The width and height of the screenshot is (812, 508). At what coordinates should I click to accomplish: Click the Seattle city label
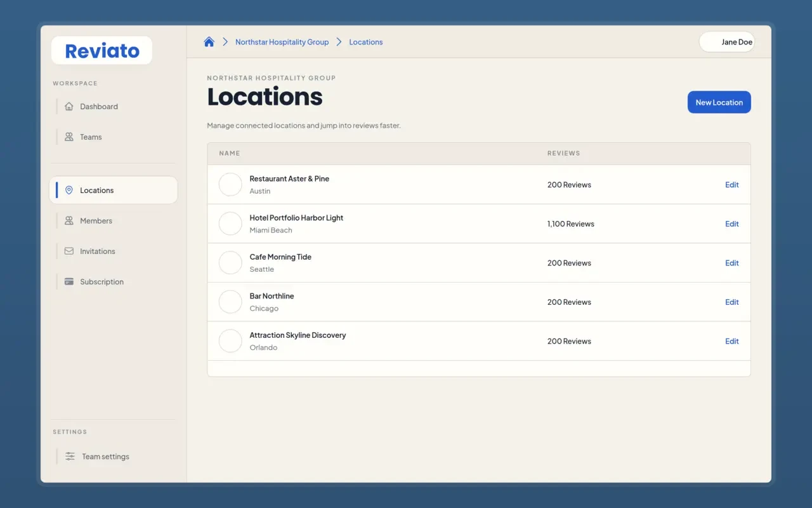pos(262,269)
